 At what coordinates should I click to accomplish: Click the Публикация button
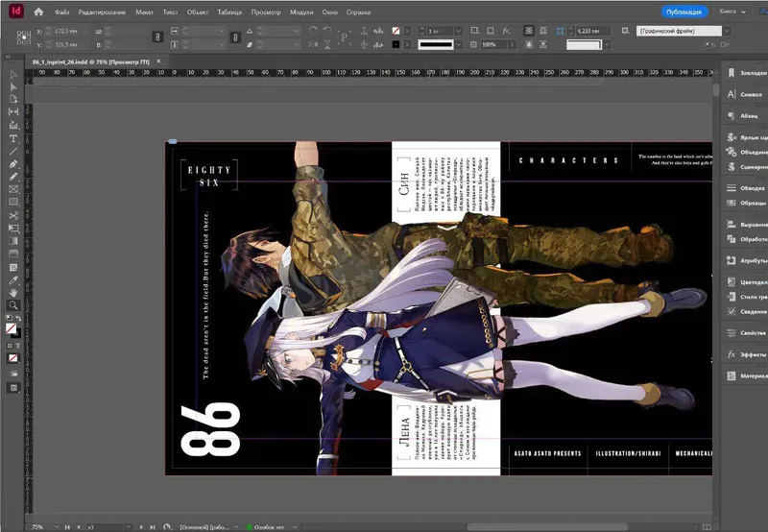point(685,12)
